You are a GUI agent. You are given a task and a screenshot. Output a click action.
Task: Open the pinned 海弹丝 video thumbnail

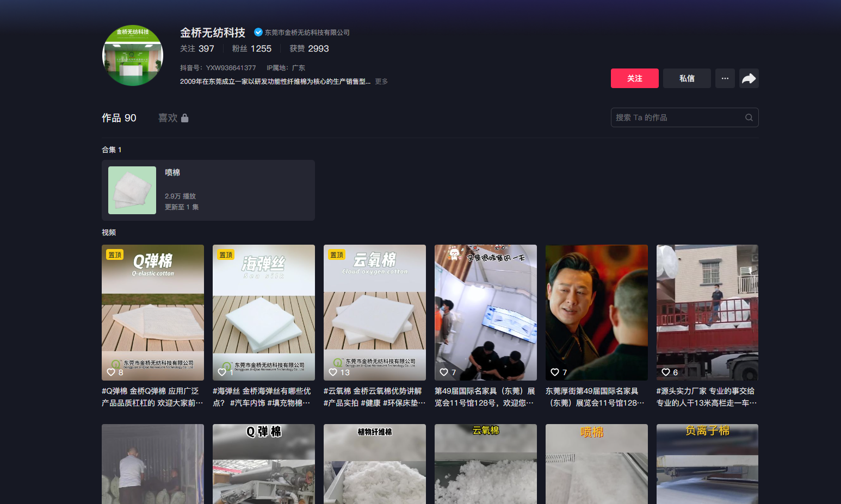click(264, 312)
